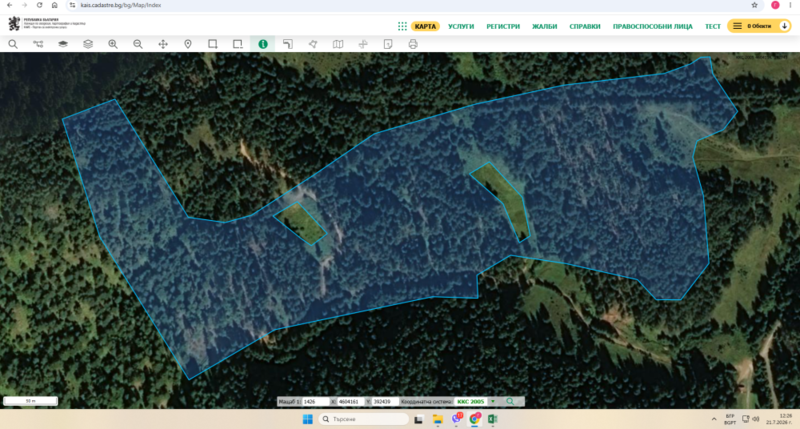Open the green dotted apps grid
The width and height of the screenshot is (800, 429).
click(402, 26)
